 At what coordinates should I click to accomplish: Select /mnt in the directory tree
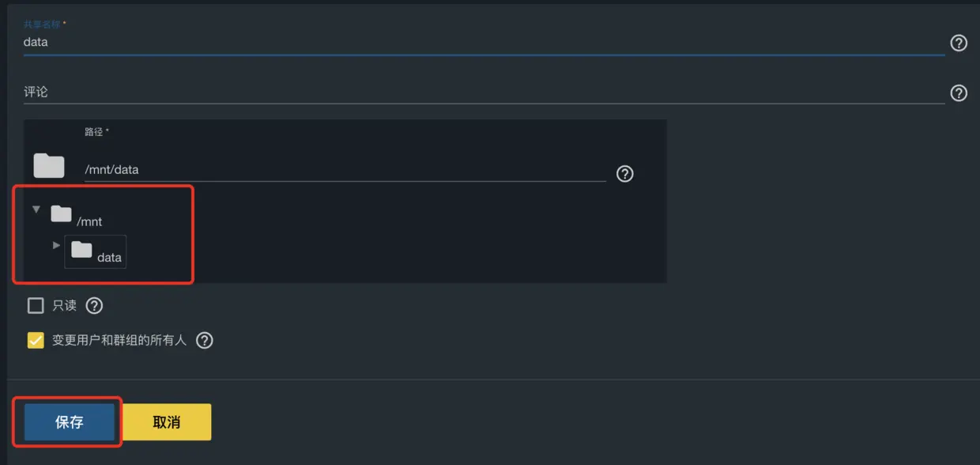click(91, 221)
